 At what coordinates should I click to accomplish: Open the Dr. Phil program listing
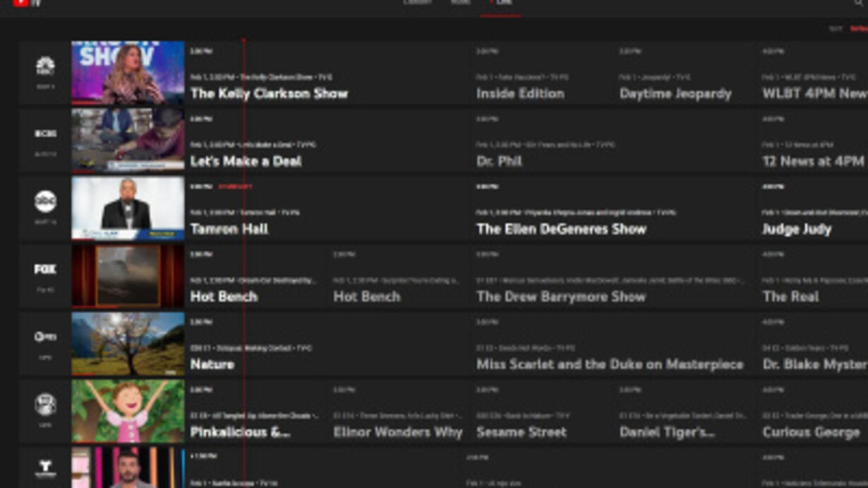pyautogui.click(x=499, y=161)
